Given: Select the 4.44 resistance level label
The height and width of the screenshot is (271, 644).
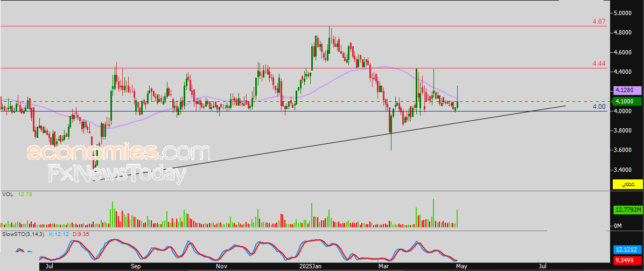Looking at the screenshot, I should point(599,64).
